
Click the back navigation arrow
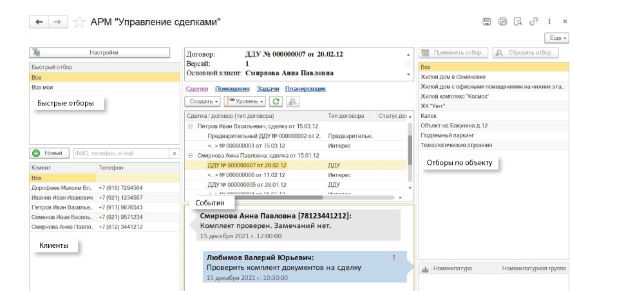39,22
